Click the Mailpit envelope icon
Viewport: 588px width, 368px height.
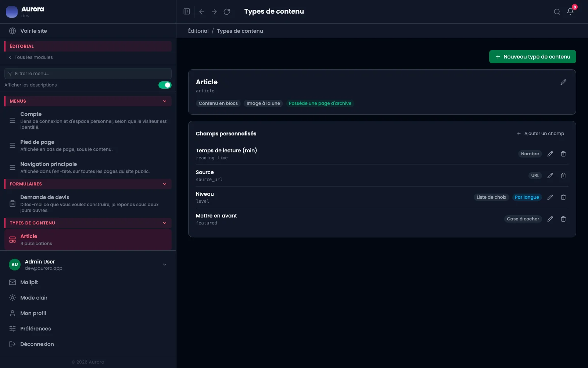pyautogui.click(x=12, y=282)
